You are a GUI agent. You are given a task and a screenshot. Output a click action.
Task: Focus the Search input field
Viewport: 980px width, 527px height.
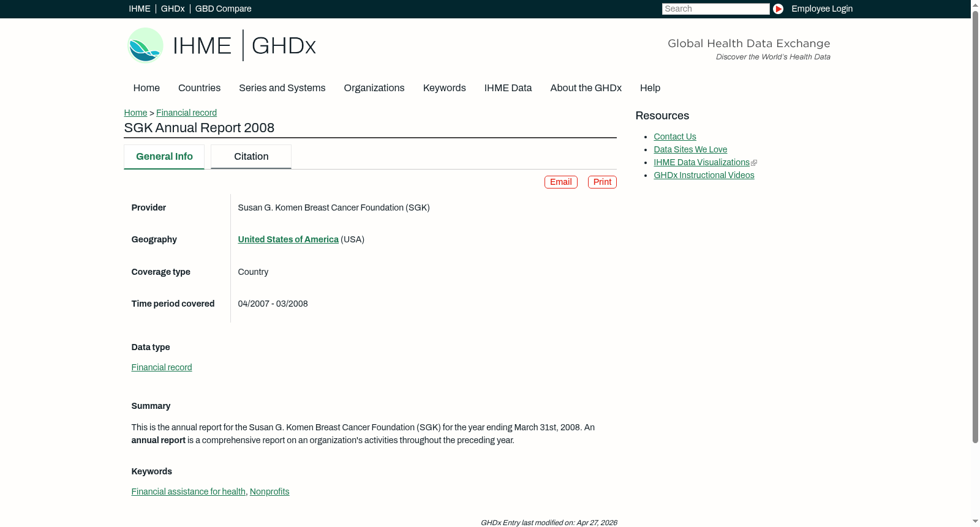coord(715,9)
